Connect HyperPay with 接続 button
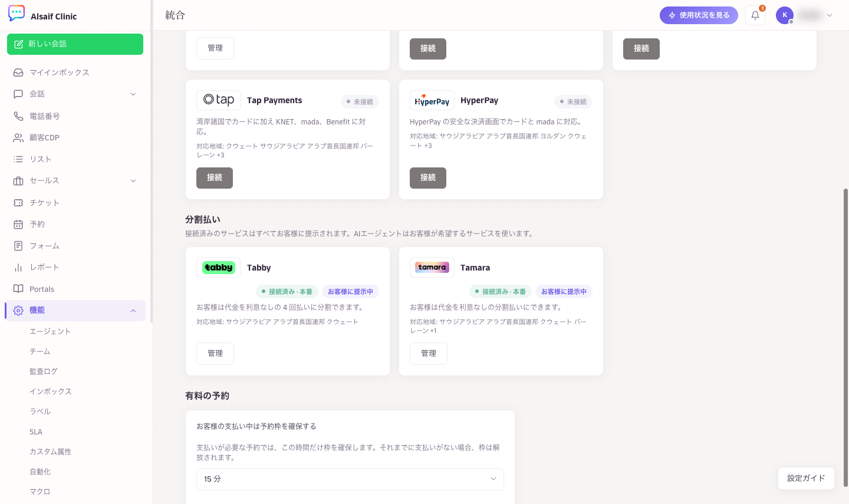 point(428,178)
